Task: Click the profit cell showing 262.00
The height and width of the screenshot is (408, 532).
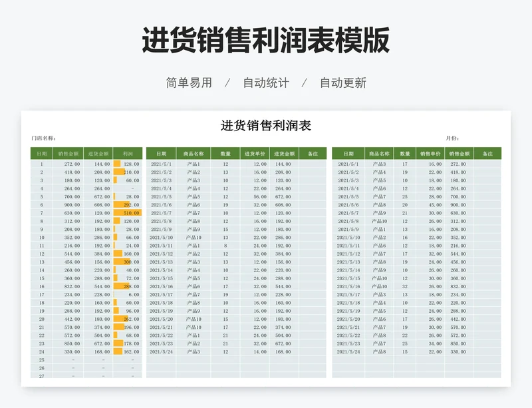Action: (x=128, y=319)
